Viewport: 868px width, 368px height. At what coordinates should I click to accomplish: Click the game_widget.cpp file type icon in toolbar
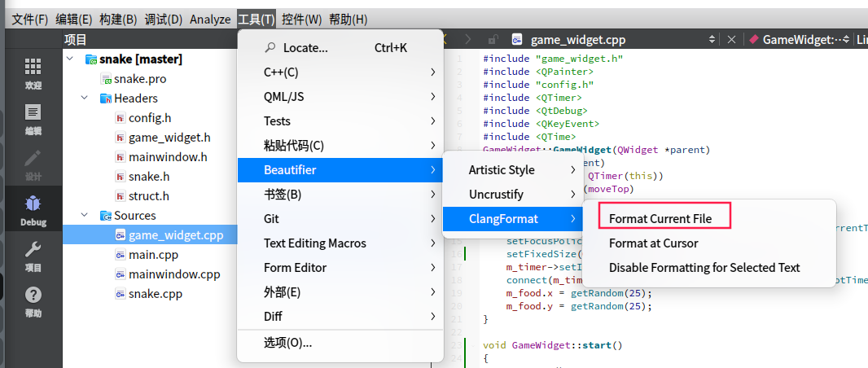point(518,40)
